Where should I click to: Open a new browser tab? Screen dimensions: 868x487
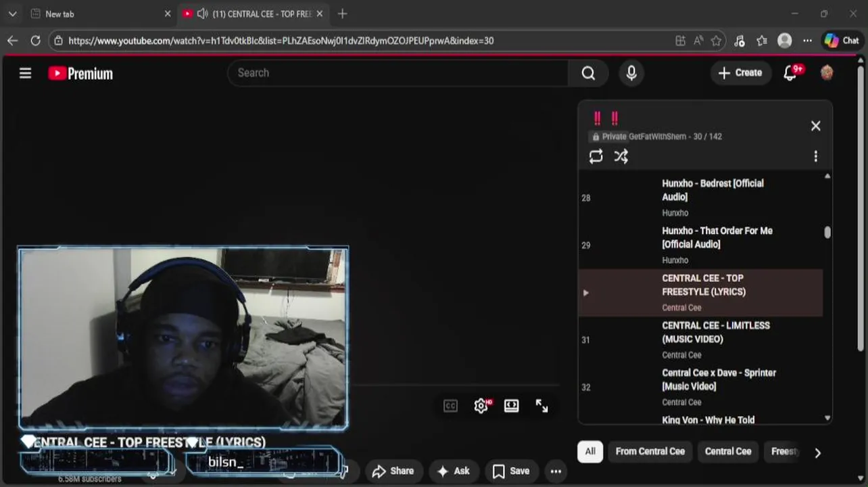[x=342, y=14]
